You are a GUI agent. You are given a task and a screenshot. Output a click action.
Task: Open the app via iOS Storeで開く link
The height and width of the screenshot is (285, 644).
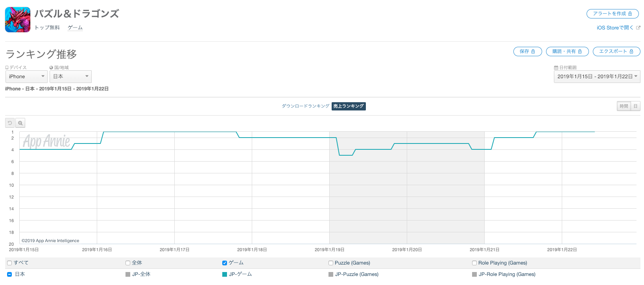(x=615, y=28)
